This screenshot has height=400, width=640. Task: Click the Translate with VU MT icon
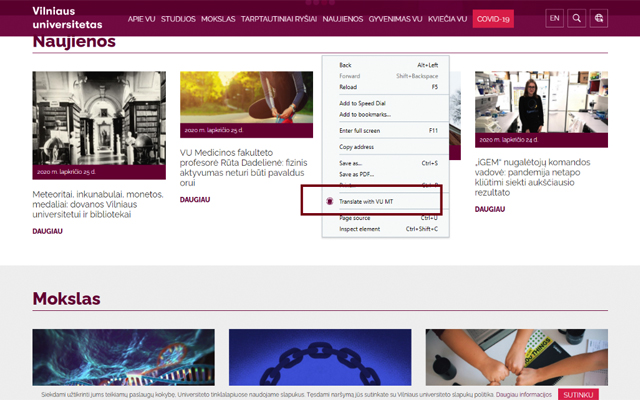click(330, 201)
